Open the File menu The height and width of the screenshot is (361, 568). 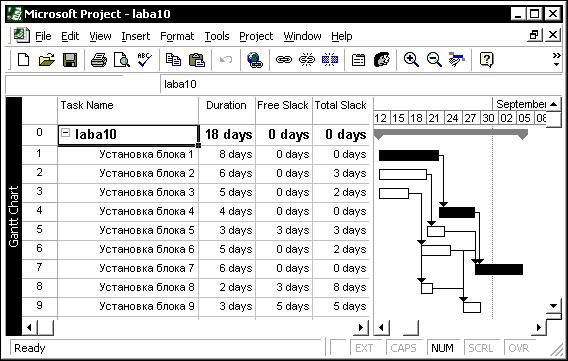click(x=43, y=36)
